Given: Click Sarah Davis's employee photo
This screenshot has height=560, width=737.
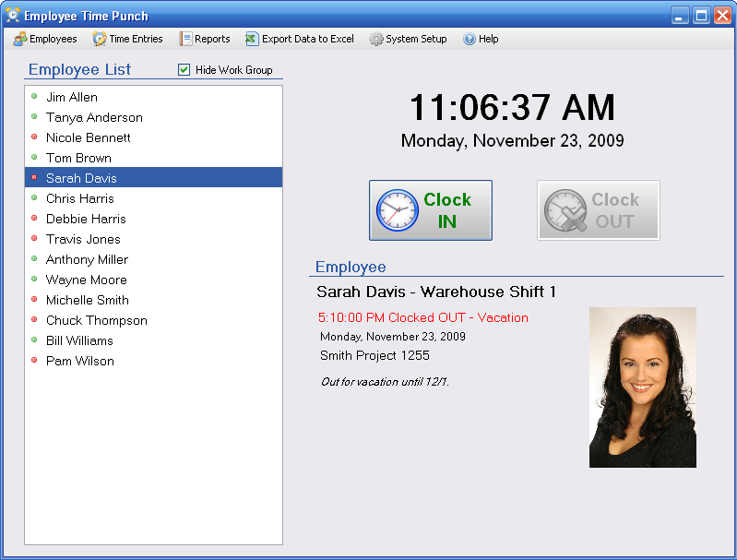Looking at the screenshot, I should (x=642, y=387).
